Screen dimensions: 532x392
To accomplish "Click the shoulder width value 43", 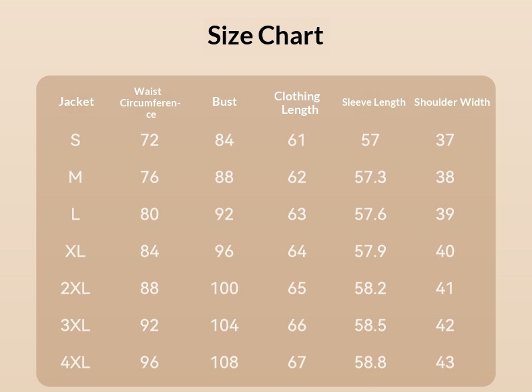I will 445,362.
